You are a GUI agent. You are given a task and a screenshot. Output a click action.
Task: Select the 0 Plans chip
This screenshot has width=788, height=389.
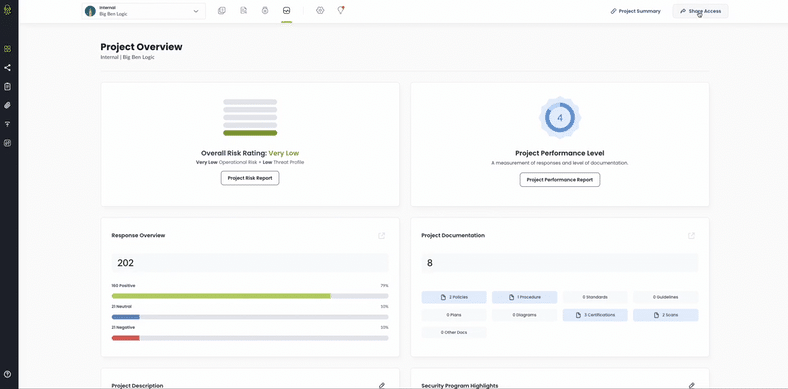coord(454,315)
